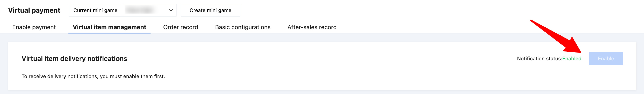644x94 pixels.
Task: Click the mini game dropdown chevron arrow
Action: pyautogui.click(x=171, y=10)
